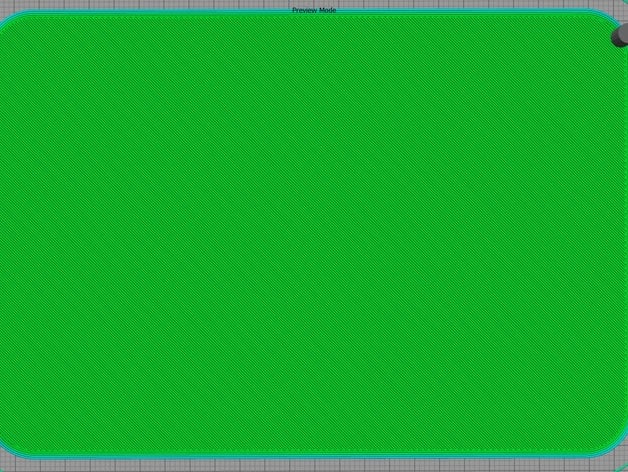Click the green infill just below Preview Mode text
Screen dimensions: 628x472
tap(314, 24)
